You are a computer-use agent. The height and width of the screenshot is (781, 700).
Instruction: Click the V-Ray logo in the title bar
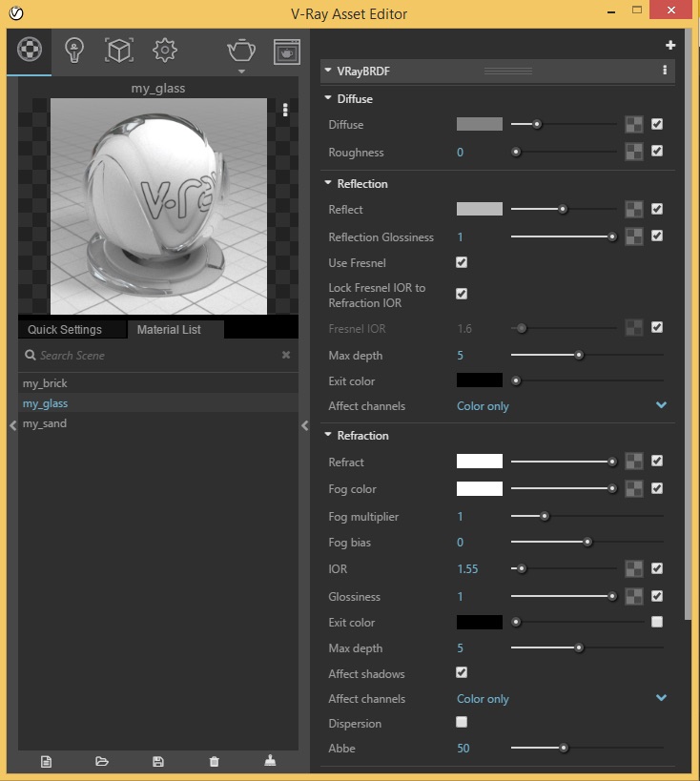[x=16, y=13]
